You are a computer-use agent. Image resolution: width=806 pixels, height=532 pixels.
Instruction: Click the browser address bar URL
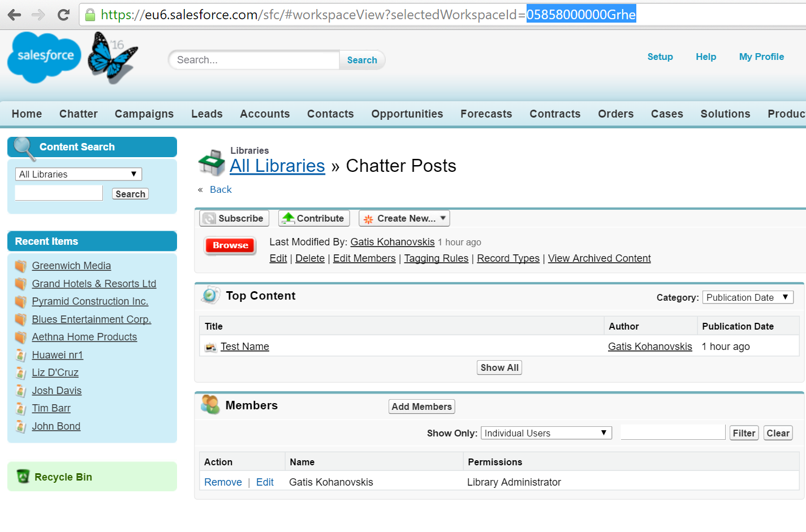tap(368, 15)
